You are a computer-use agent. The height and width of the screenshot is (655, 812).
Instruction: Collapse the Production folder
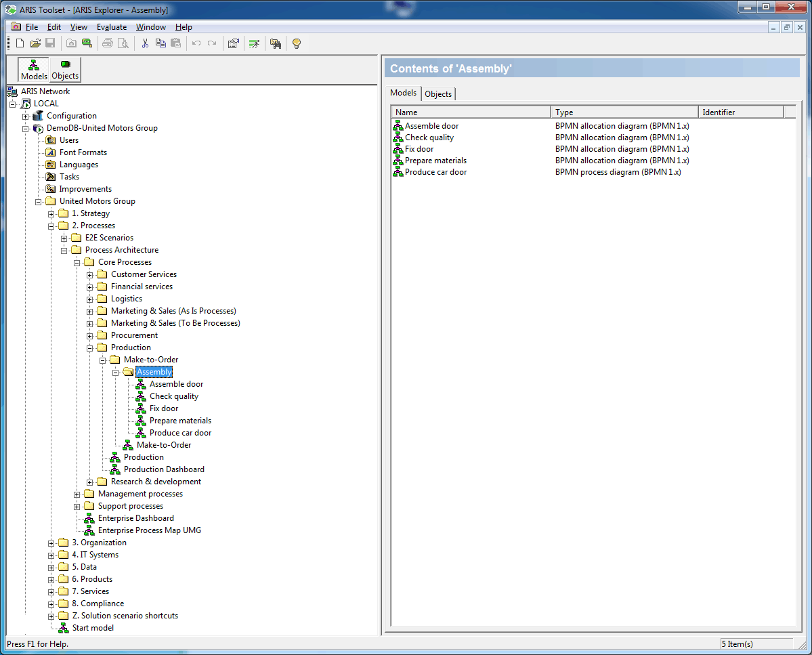click(x=89, y=348)
